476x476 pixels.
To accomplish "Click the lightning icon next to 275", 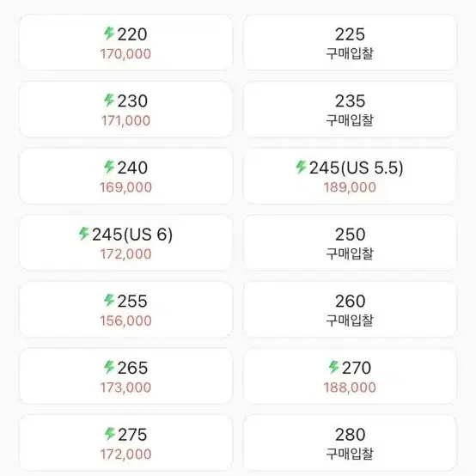I will [109, 434].
